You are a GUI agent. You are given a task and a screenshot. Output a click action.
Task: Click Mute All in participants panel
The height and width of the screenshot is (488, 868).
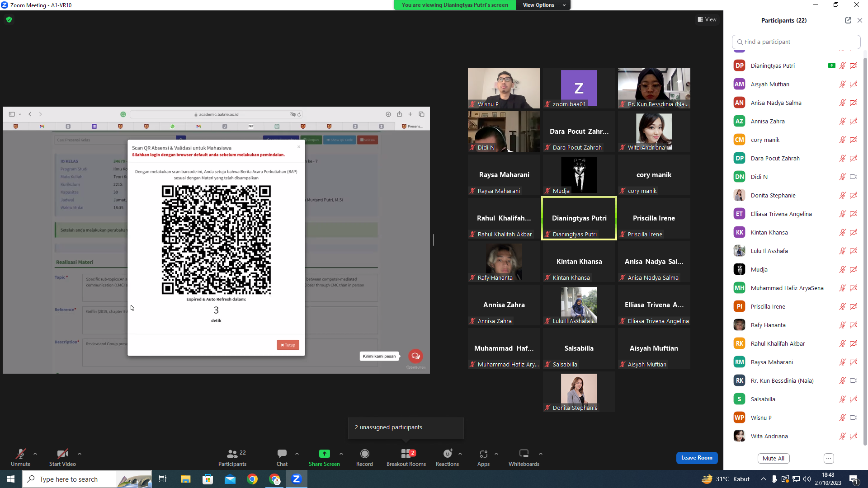(774, 458)
